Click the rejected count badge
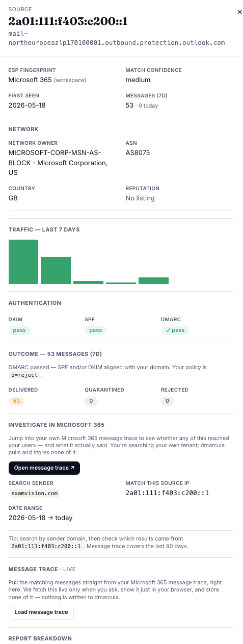This screenshot has width=243, height=644. point(167,401)
